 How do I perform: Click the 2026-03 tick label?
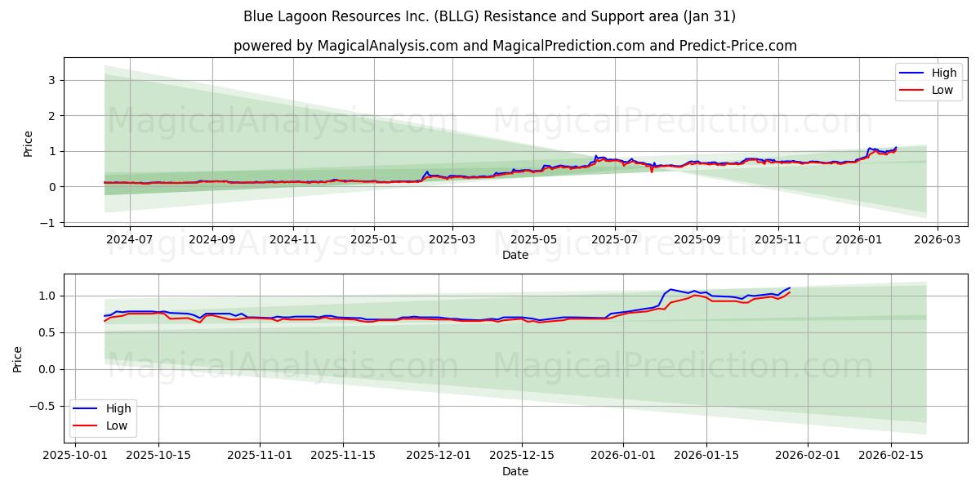(x=936, y=237)
